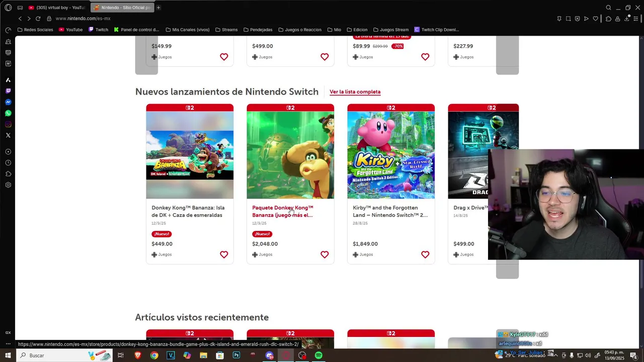644x362 pixels.
Task: Expand the Mio bookmarks folder
Action: [334, 30]
